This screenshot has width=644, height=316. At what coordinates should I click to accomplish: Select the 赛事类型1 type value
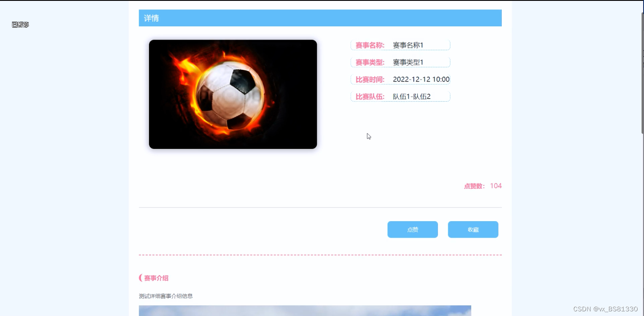pyautogui.click(x=408, y=63)
